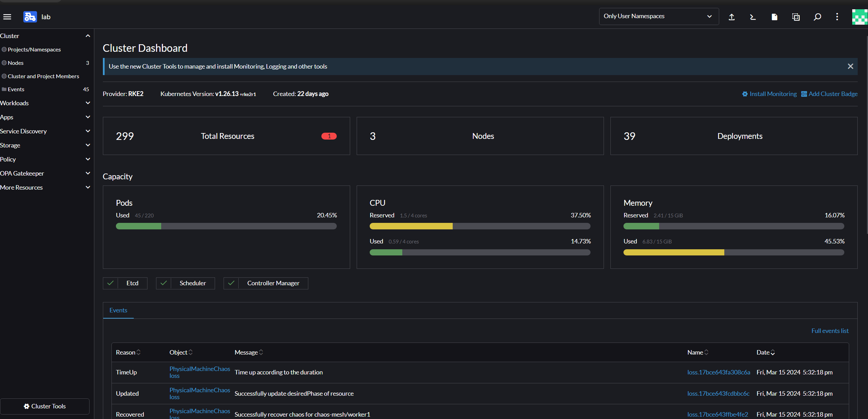The image size is (868, 419).
Task: Download the KubeConfig file icon
Action: click(x=774, y=17)
